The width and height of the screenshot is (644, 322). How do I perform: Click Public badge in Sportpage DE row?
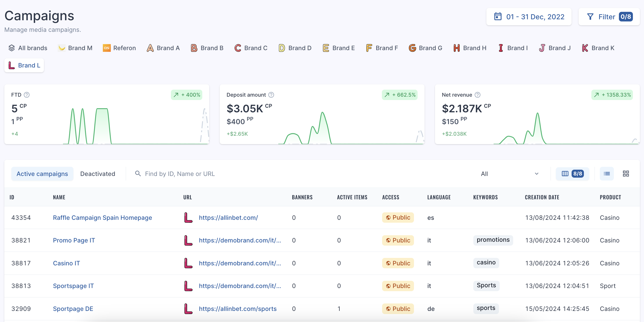pos(398,309)
